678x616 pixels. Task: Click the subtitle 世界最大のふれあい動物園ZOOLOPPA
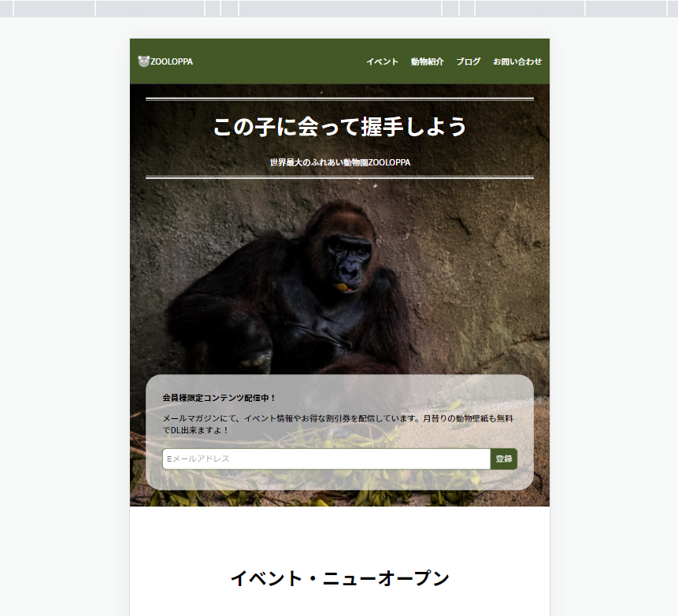pos(340,162)
